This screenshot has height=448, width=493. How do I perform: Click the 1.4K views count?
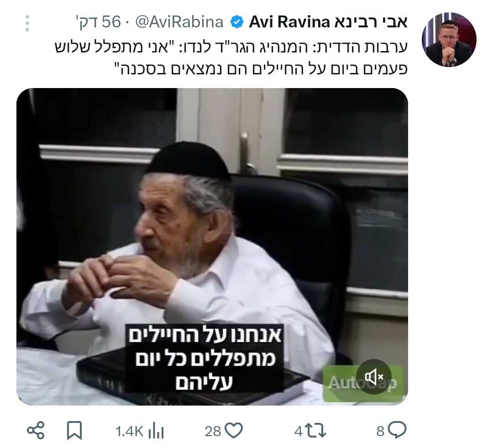pos(129,431)
